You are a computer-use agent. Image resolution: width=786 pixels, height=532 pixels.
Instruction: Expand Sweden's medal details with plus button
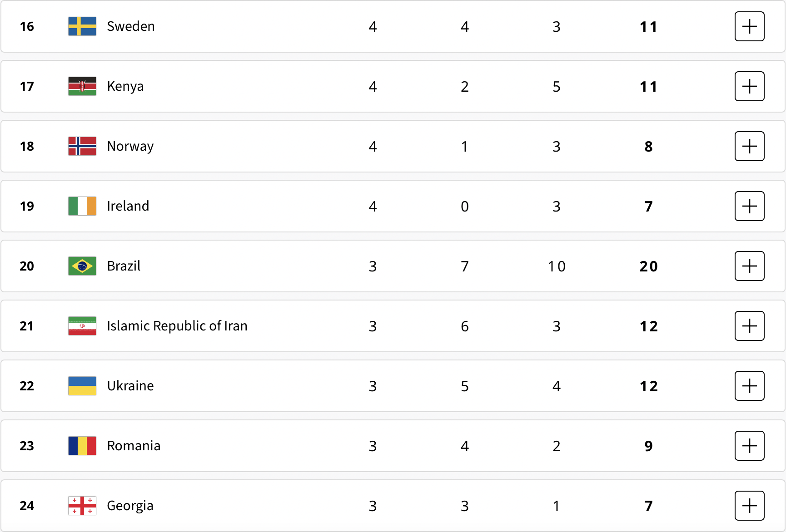coord(749,26)
